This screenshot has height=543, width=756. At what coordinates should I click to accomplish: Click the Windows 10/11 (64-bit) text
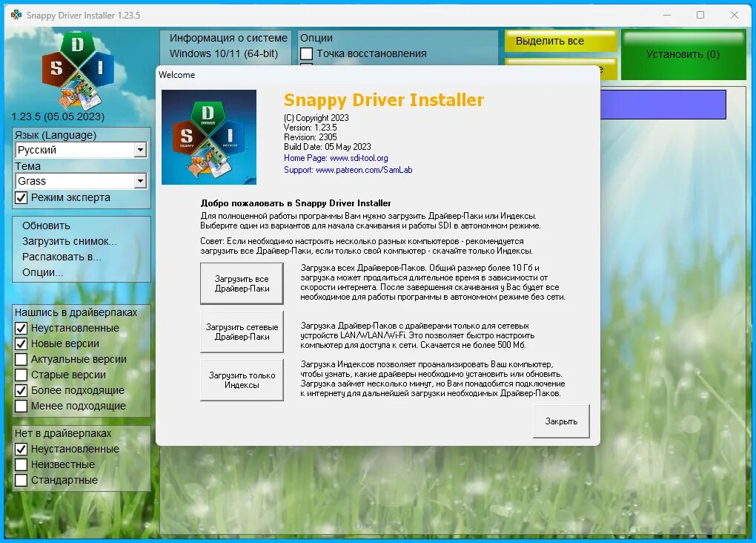pos(224,53)
